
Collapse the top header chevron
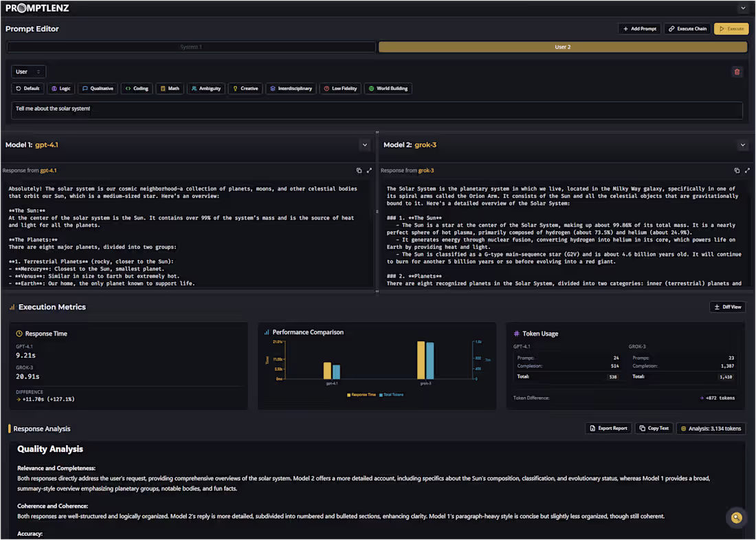742,8
